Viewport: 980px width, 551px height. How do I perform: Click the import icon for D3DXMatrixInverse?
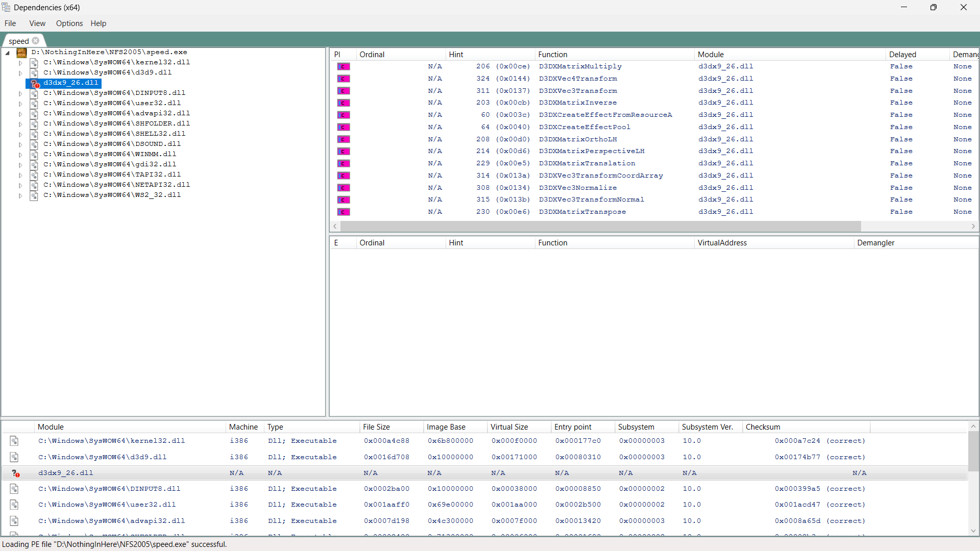tap(344, 103)
